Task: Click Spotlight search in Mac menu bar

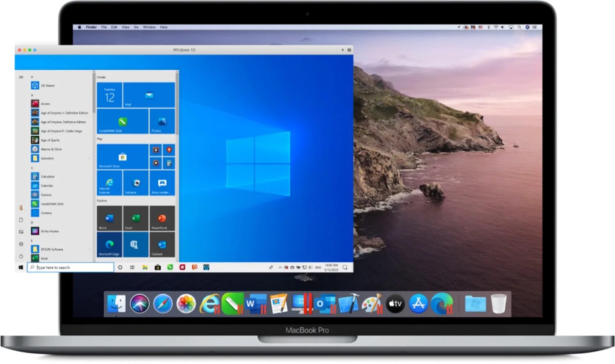Action: [x=519, y=27]
